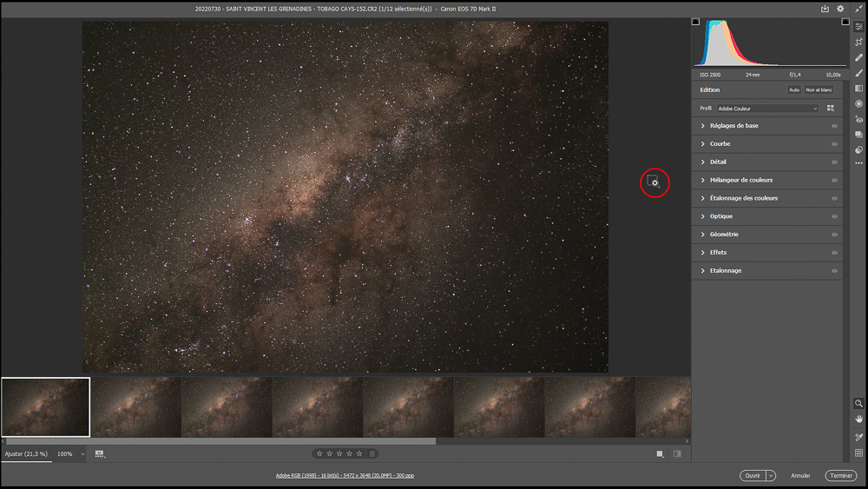The height and width of the screenshot is (489, 868).
Task: Toggle visibility of Détail panel
Action: 834,162
